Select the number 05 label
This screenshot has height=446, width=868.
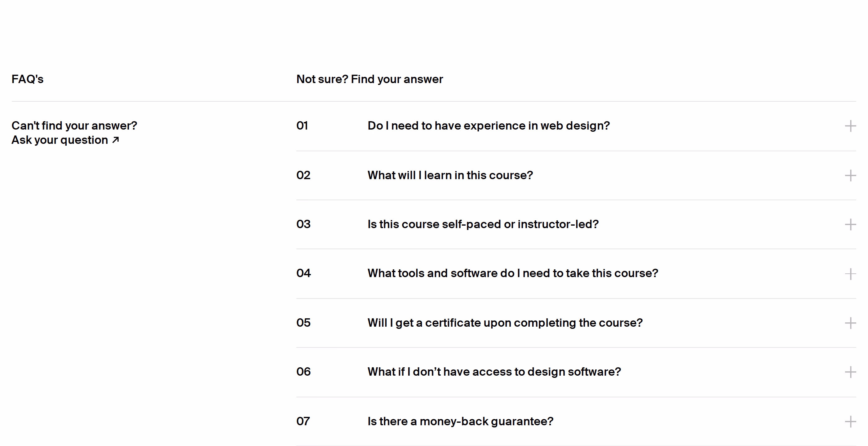click(x=303, y=323)
